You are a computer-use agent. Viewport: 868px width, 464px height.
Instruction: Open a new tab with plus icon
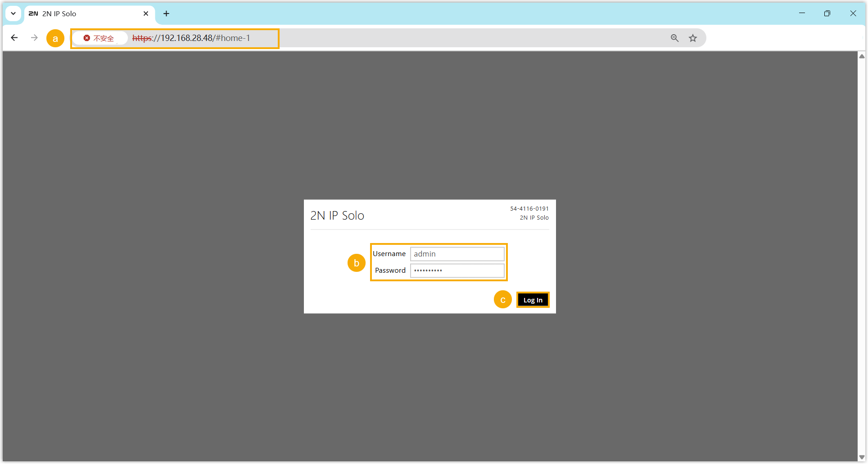coord(166,14)
